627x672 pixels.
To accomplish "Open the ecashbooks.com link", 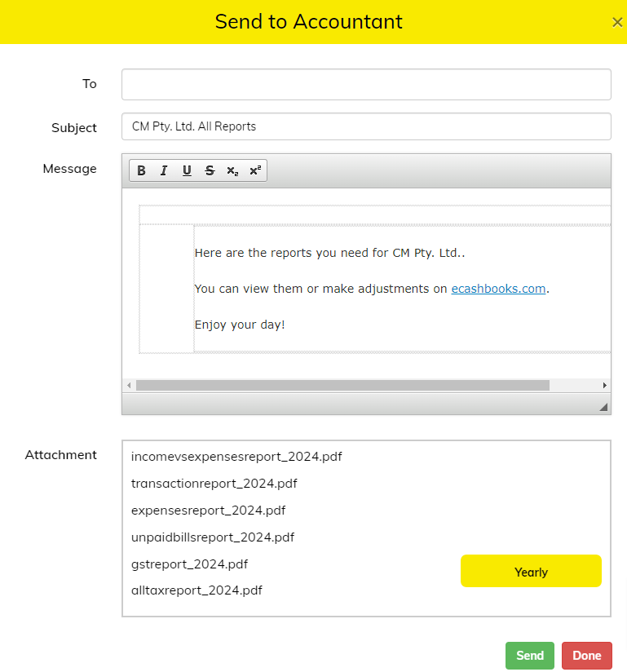I will (498, 289).
